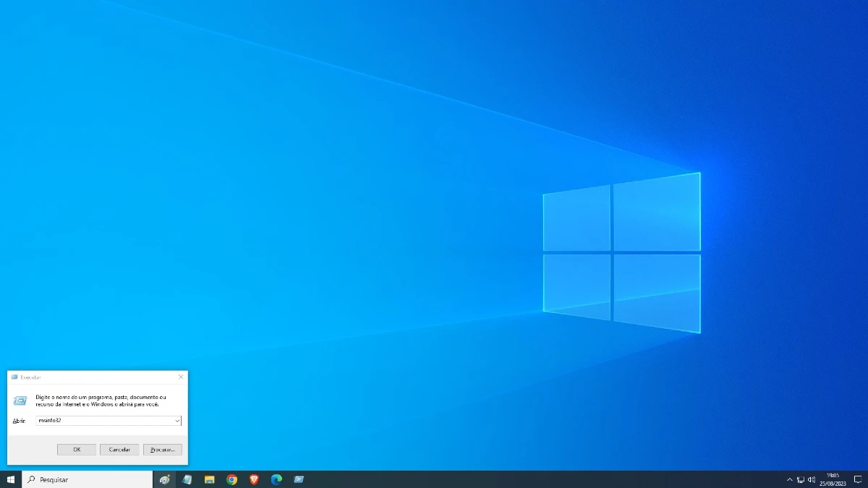868x488 pixels.
Task: Launch Microsoft Edge
Action: pos(276,479)
